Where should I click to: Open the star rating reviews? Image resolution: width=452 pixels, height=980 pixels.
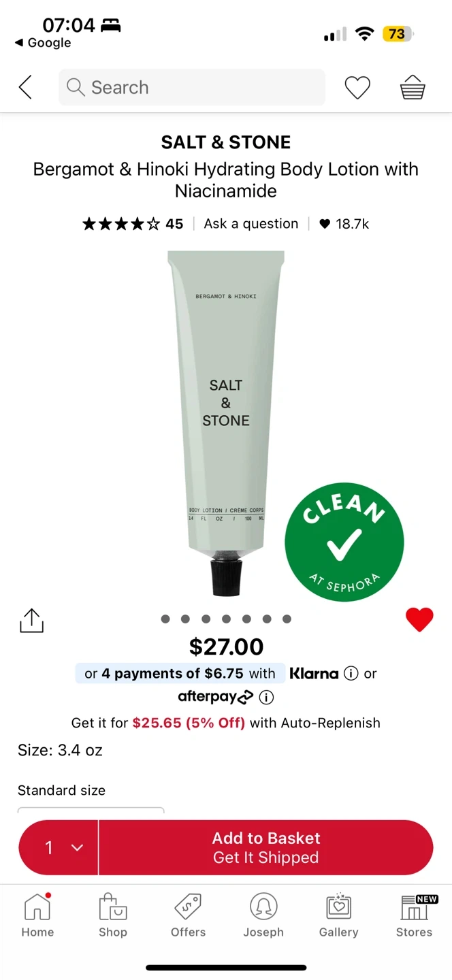[x=133, y=224]
